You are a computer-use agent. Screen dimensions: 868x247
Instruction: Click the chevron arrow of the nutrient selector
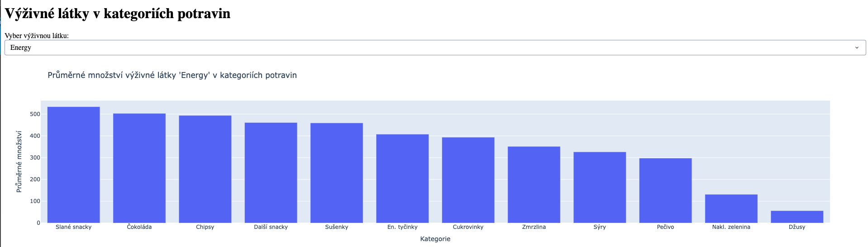(x=856, y=48)
